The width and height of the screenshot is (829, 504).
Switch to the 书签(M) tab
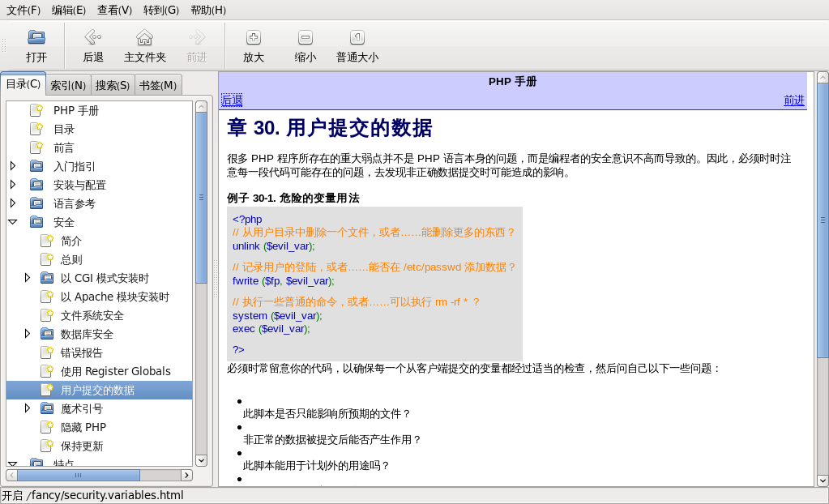[158, 85]
